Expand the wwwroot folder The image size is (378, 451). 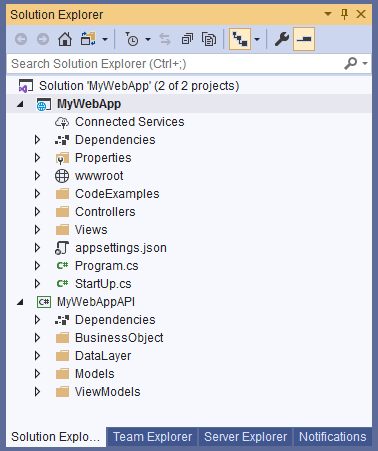(37, 176)
